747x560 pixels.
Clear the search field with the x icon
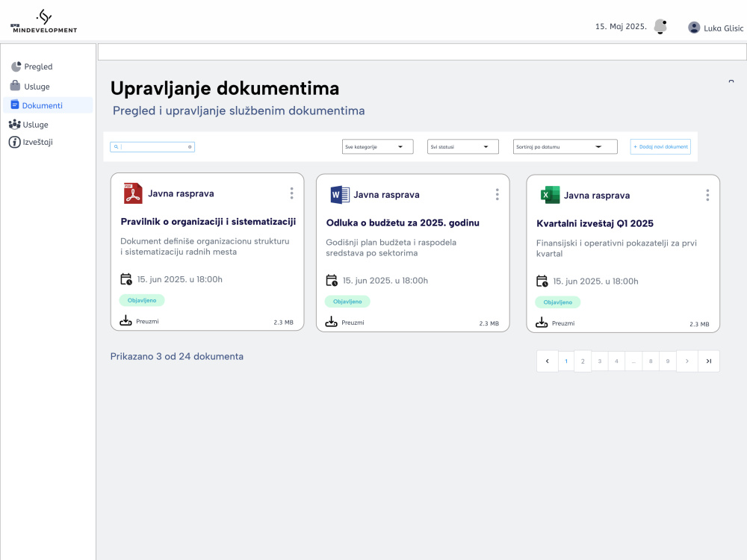click(190, 146)
